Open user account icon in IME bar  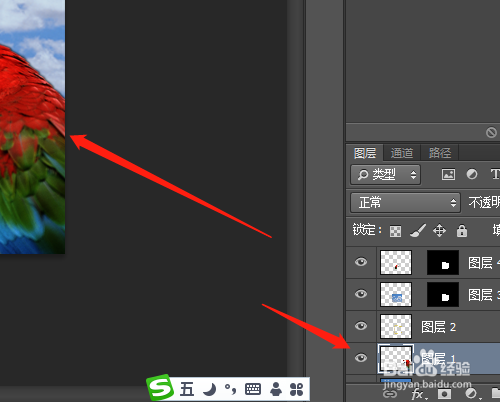[276, 389]
